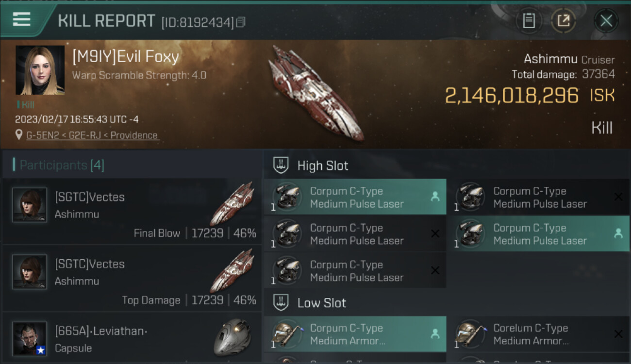This screenshot has width=631, height=364.
Task: Open Evil Foxy's character portrait
Action: tap(40, 70)
